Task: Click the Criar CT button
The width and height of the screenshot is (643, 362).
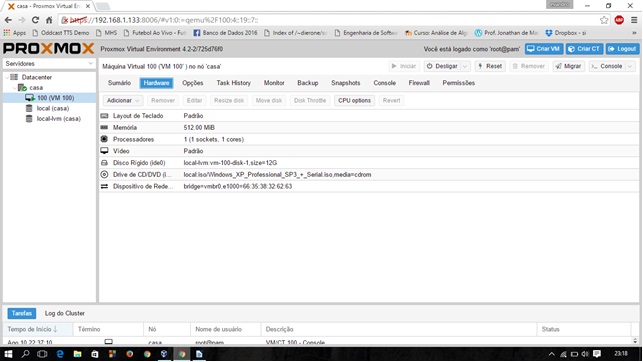Action: (x=584, y=49)
